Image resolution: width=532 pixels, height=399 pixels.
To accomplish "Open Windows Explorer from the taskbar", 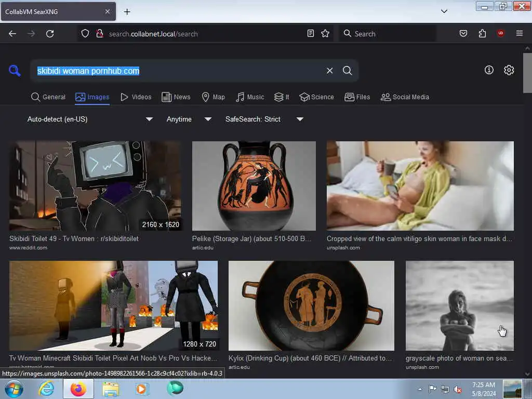I will (x=111, y=389).
